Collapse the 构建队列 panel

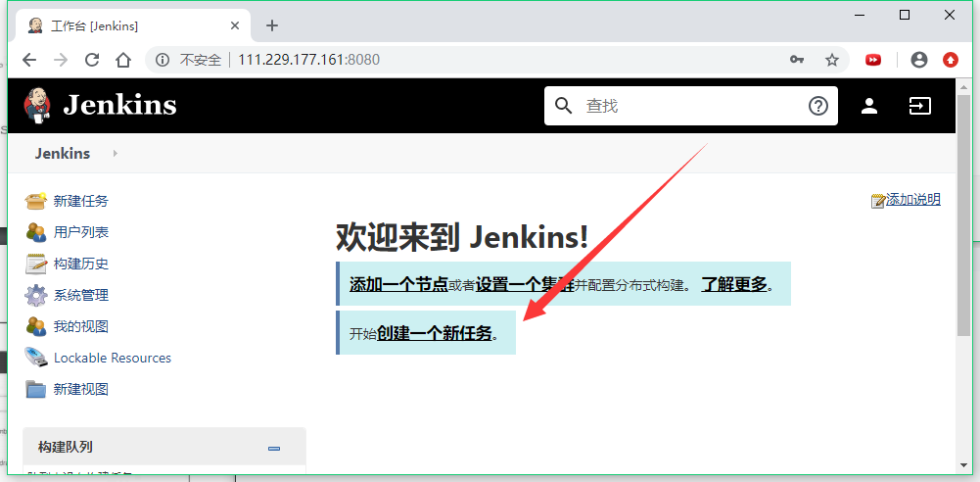pyautogui.click(x=274, y=449)
